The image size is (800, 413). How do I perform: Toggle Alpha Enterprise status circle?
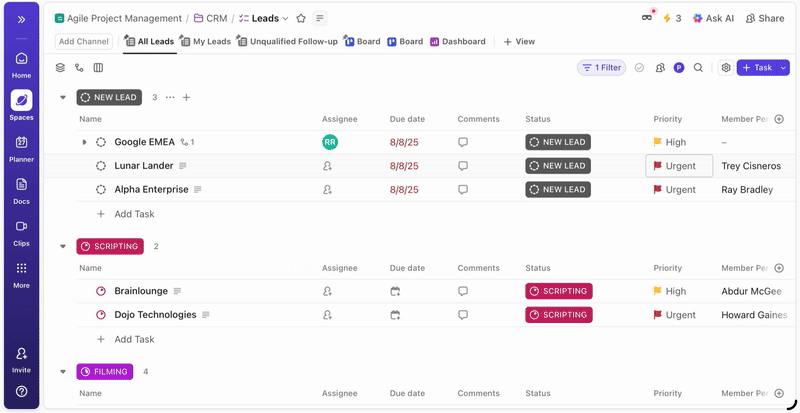coord(101,189)
